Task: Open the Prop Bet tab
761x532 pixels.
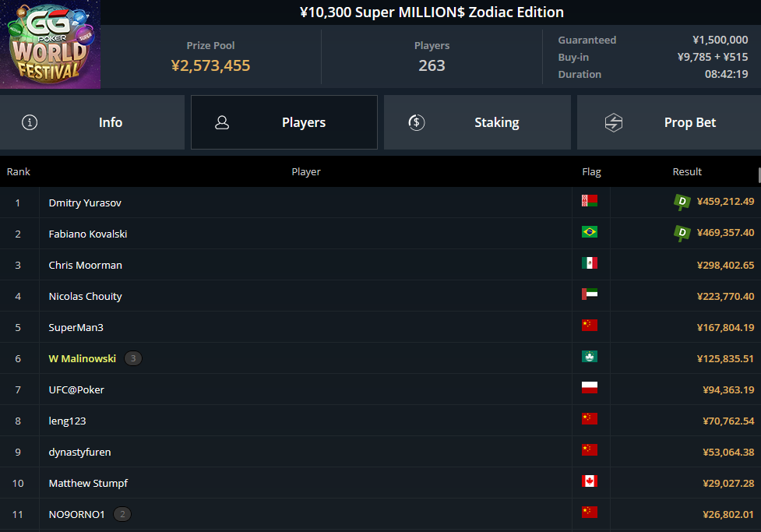Action: point(669,122)
